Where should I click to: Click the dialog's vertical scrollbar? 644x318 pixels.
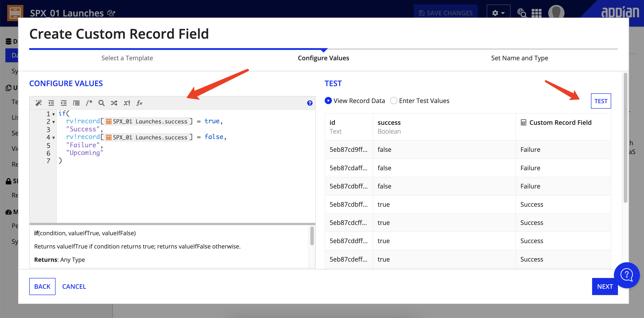pos(625,138)
